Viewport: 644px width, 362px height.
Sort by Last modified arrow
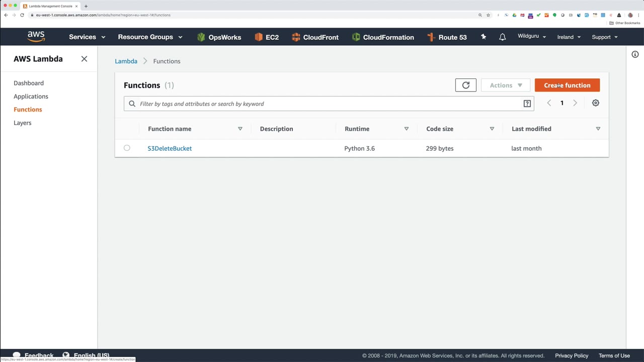tap(598, 129)
